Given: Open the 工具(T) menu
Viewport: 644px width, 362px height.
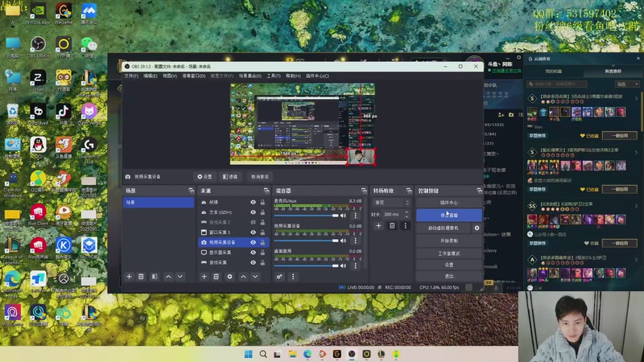Looking at the screenshot, I should point(274,76).
